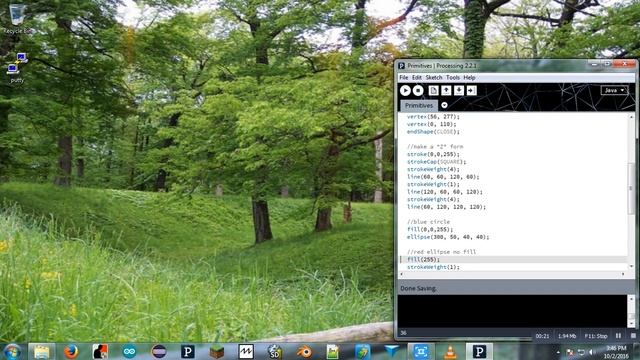The height and width of the screenshot is (360, 640).
Task: Click the 1.94 Mb recording size
Action: point(567,336)
